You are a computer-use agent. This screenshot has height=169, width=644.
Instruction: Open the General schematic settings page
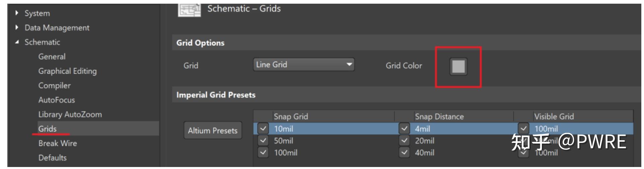coord(52,57)
